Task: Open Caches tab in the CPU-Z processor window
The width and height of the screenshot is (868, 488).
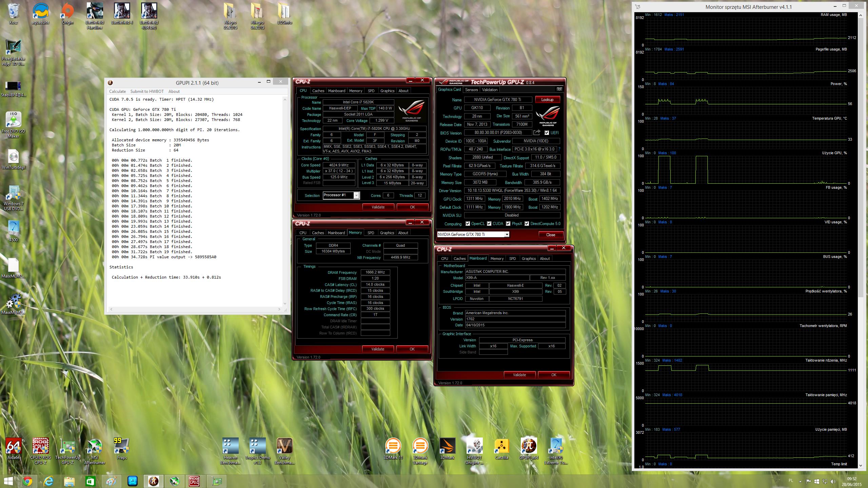Action: click(x=318, y=91)
